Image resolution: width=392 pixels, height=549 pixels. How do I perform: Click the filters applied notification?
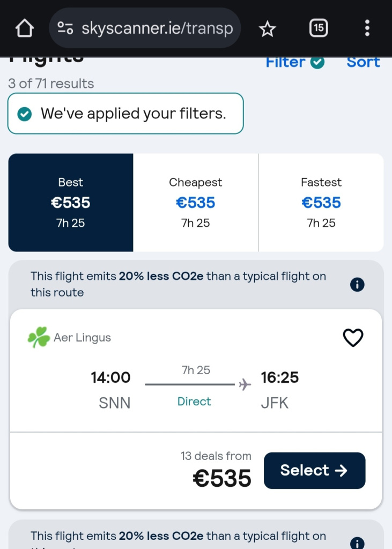click(x=125, y=114)
